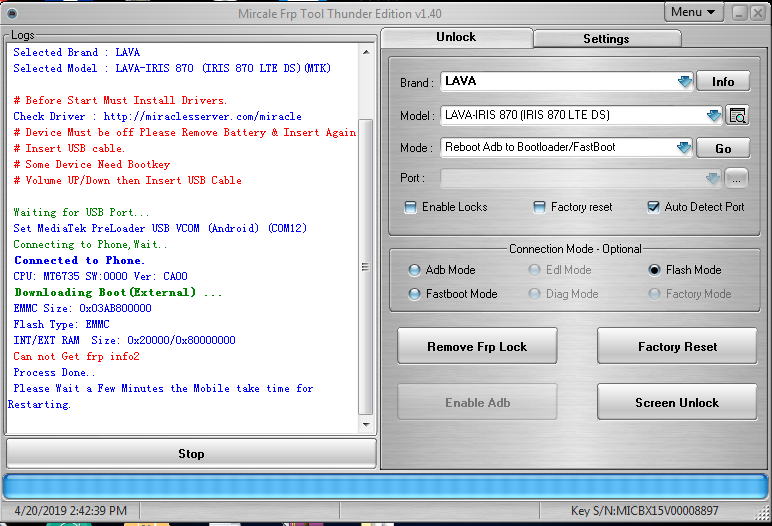Click log line 'Can not Get frp info2'
Image resolution: width=772 pixels, height=526 pixels.
(x=76, y=357)
